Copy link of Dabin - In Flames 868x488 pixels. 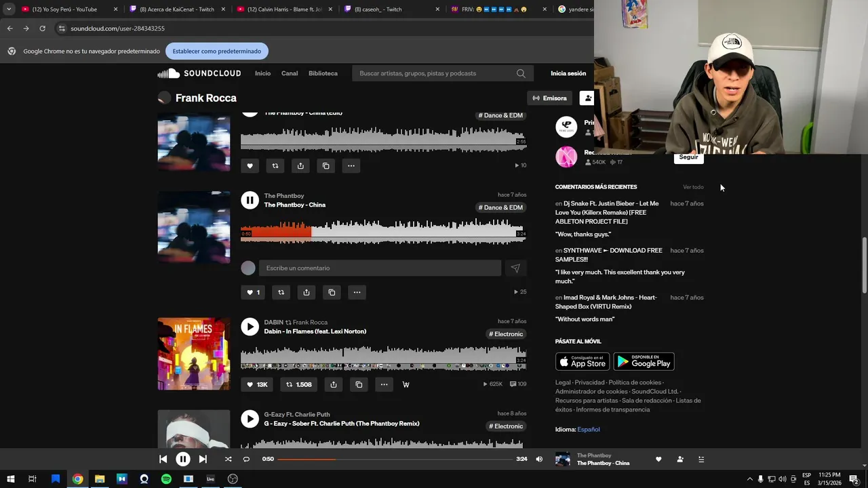coord(359,384)
